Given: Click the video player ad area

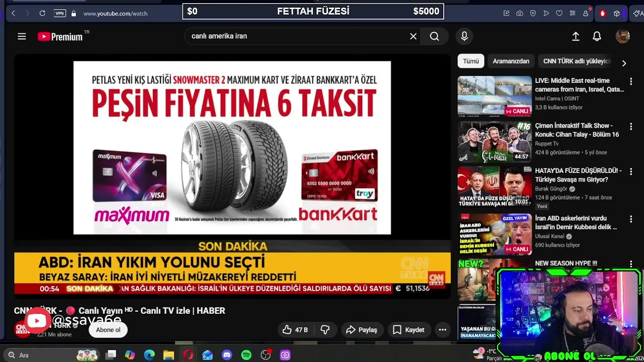Looking at the screenshot, I should 232,148.
